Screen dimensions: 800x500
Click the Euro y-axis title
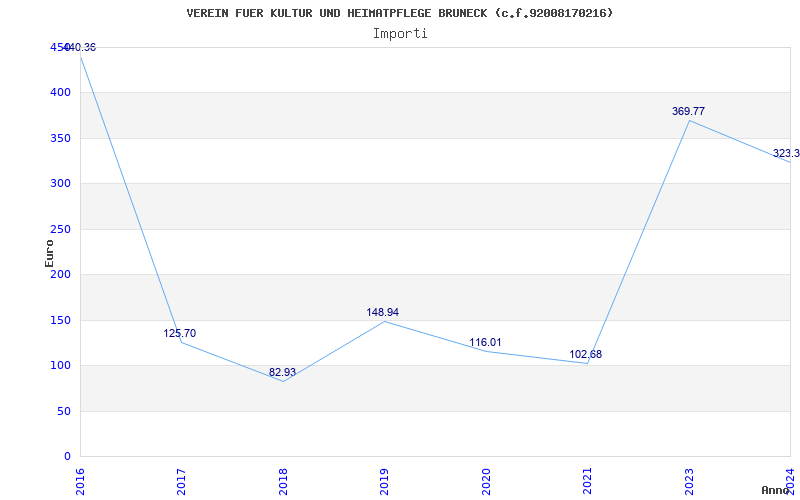(49, 253)
